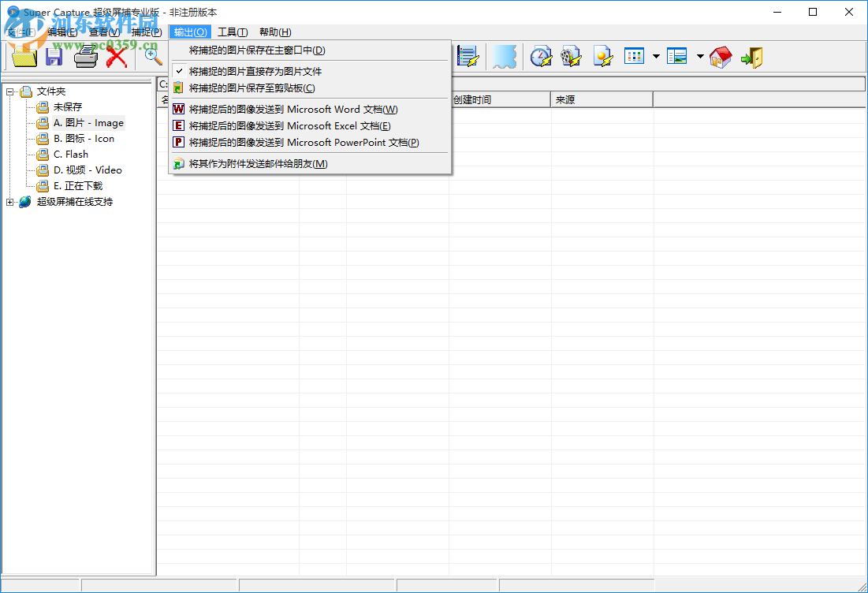Begin video capture using the film reel icon

[x=572, y=56]
